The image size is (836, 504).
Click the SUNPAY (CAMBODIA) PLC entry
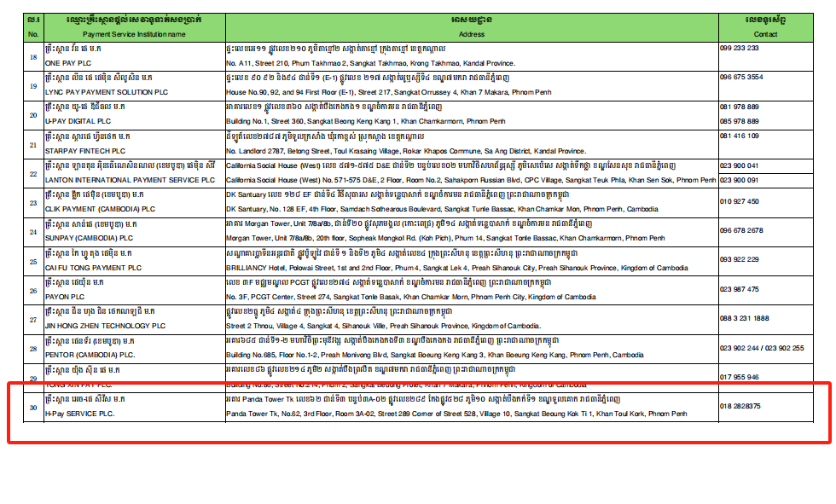(92, 238)
